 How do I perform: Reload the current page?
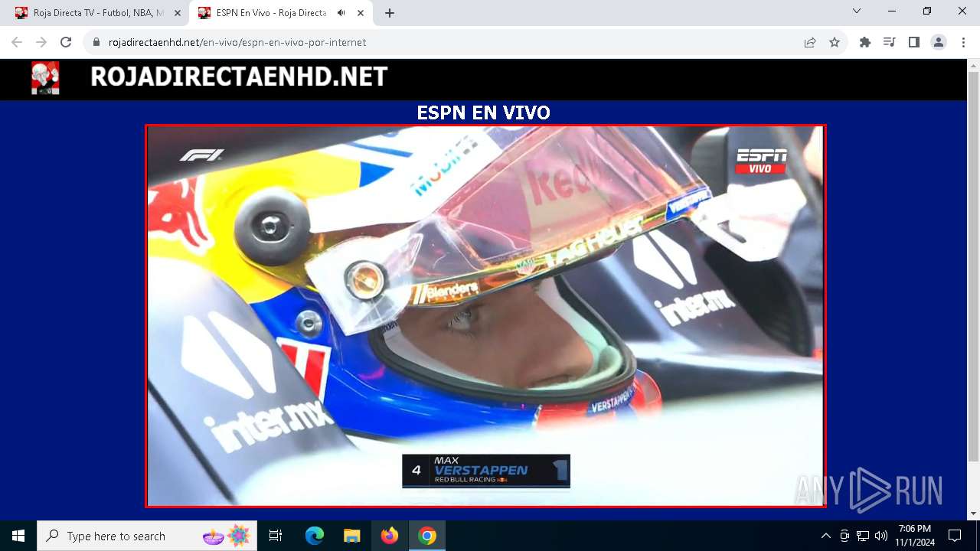[66, 43]
